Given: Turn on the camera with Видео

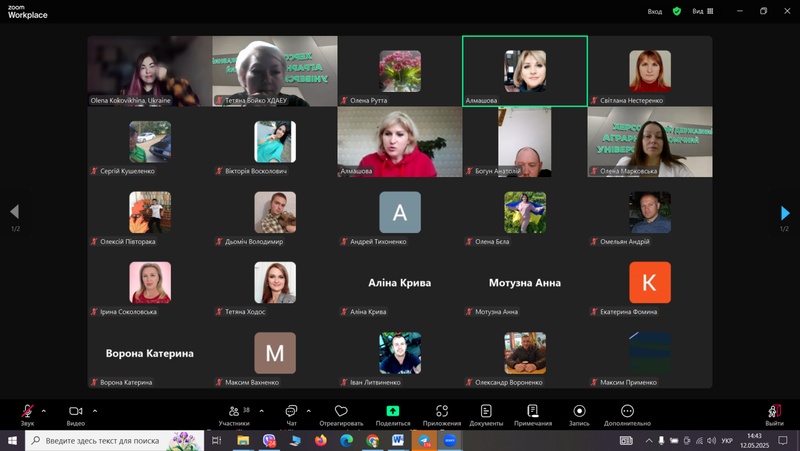Looking at the screenshot, I should click(76, 415).
